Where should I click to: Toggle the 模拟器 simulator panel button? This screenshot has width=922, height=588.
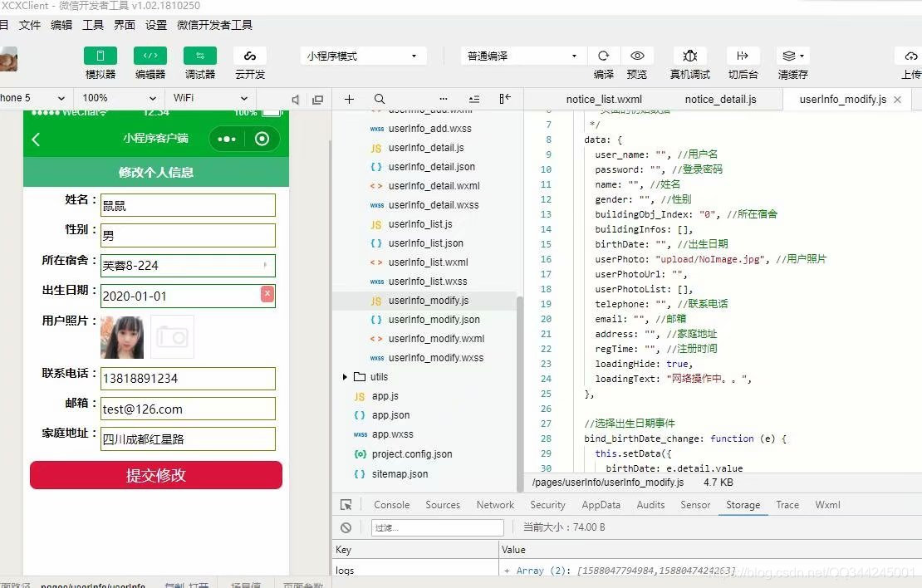101,56
